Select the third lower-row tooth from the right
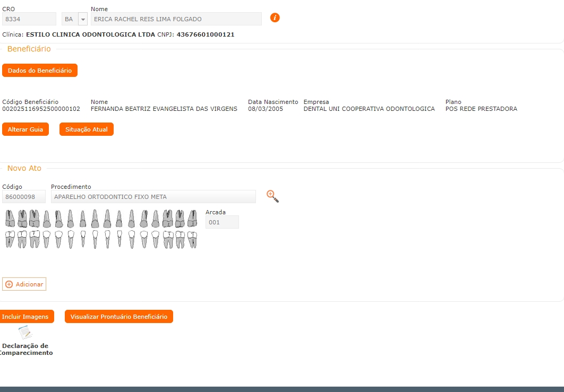Image resolution: width=564 pixels, height=392 pixels. tap(168, 239)
